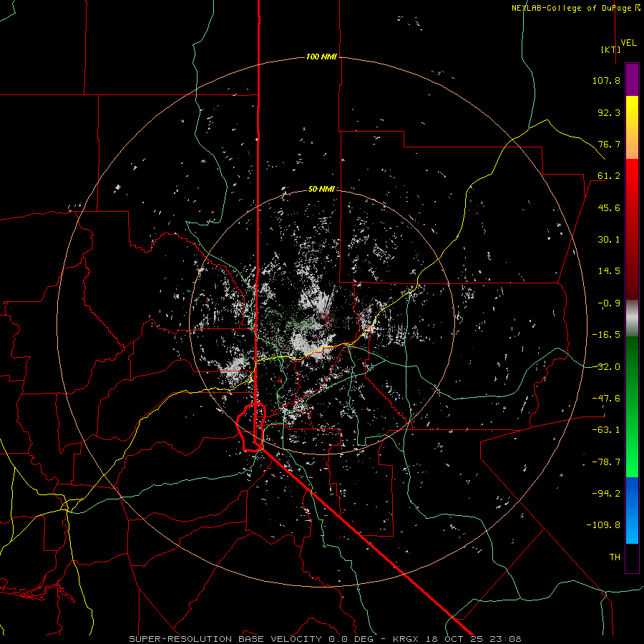Click the gray near-zero segment of color bar

pyautogui.click(x=632, y=318)
